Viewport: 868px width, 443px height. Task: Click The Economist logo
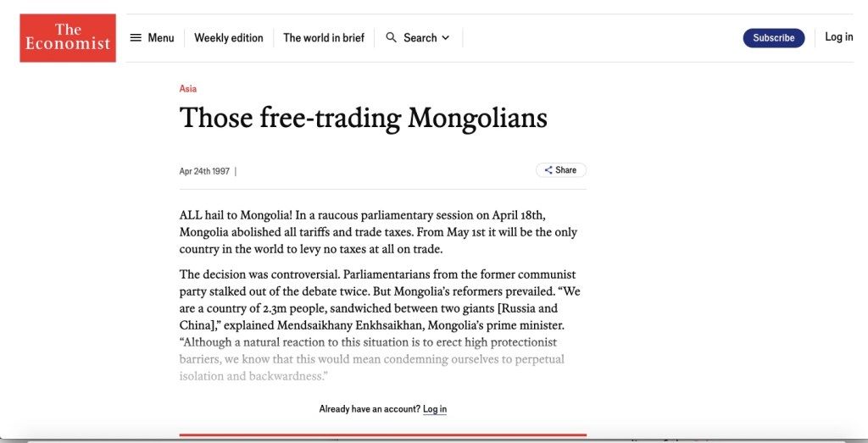[x=68, y=38]
